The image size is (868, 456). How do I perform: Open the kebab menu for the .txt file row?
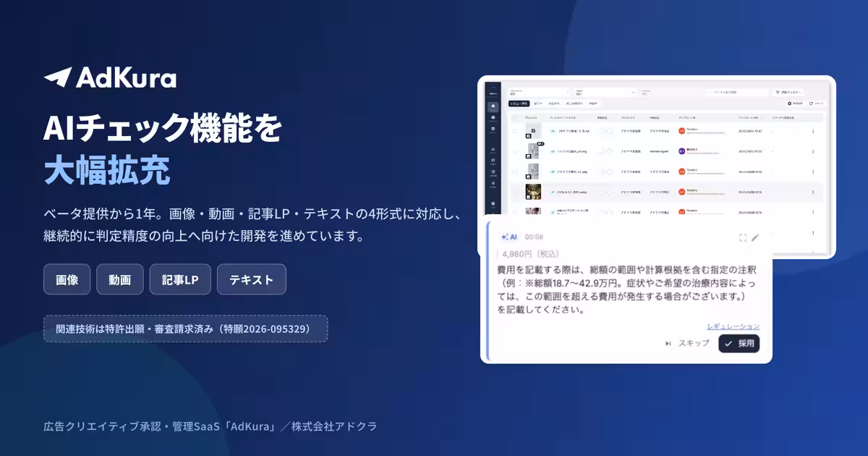[813, 131]
